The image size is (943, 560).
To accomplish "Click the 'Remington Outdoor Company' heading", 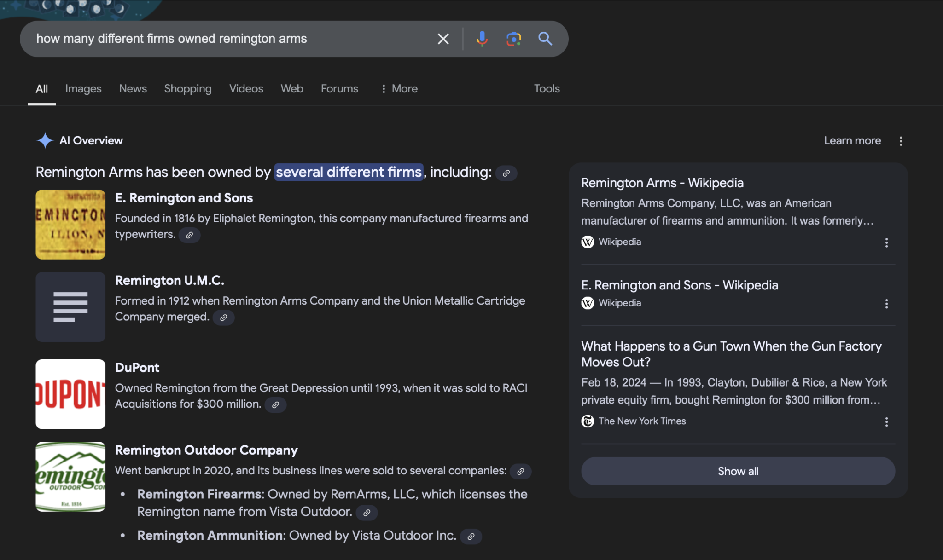I will pos(206,450).
